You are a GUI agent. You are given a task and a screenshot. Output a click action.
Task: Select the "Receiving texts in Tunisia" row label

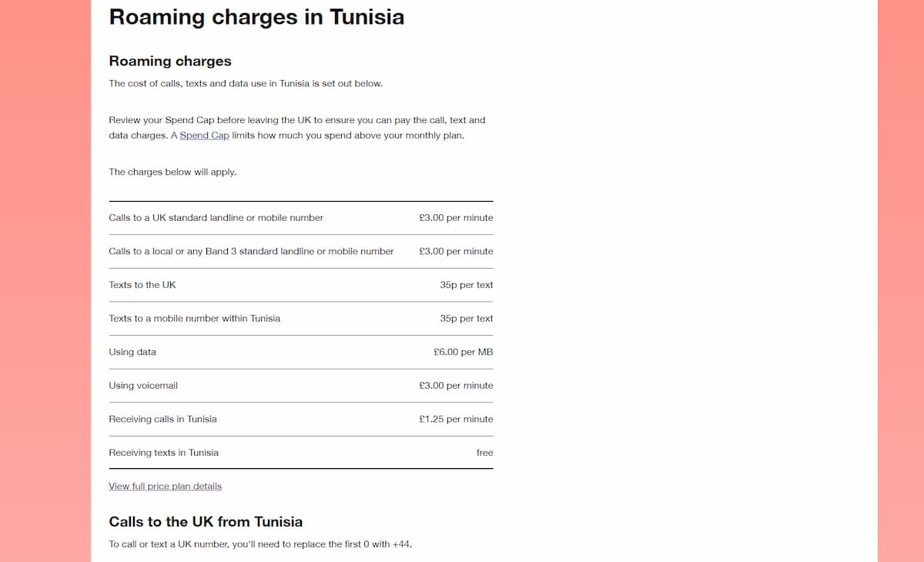[163, 453]
